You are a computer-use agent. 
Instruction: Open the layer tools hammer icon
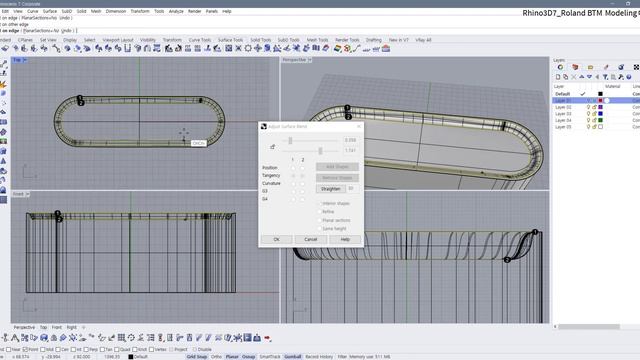click(x=621, y=77)
